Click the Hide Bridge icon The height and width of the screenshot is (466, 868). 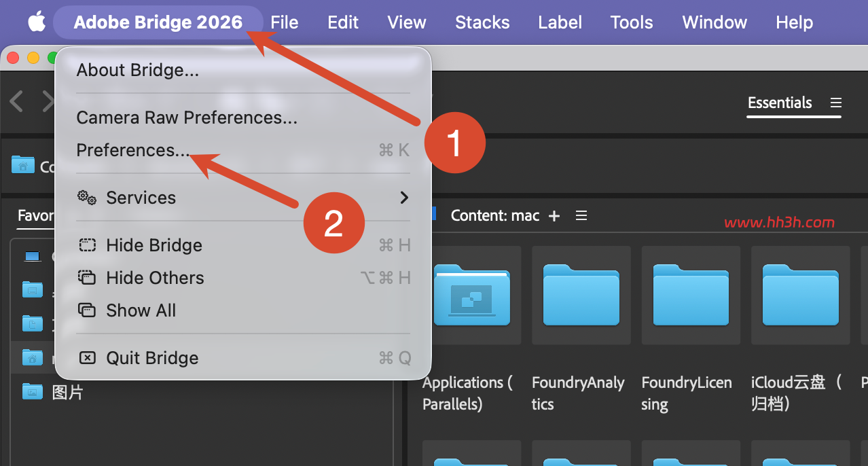pos(87,245)
